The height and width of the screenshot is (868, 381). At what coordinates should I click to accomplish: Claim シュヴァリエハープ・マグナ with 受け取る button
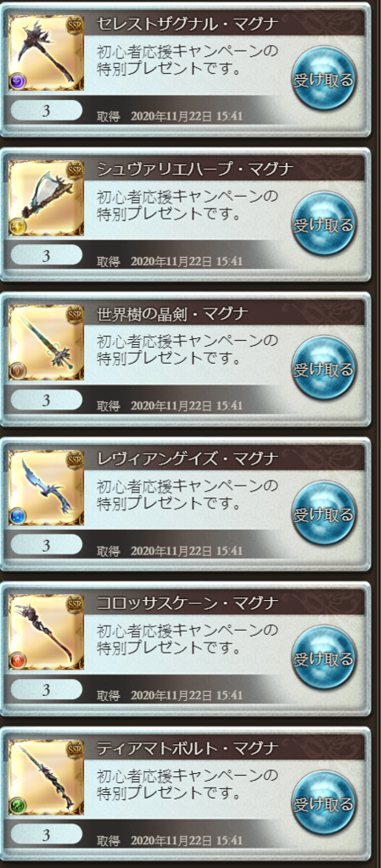[x=323, y=224]
